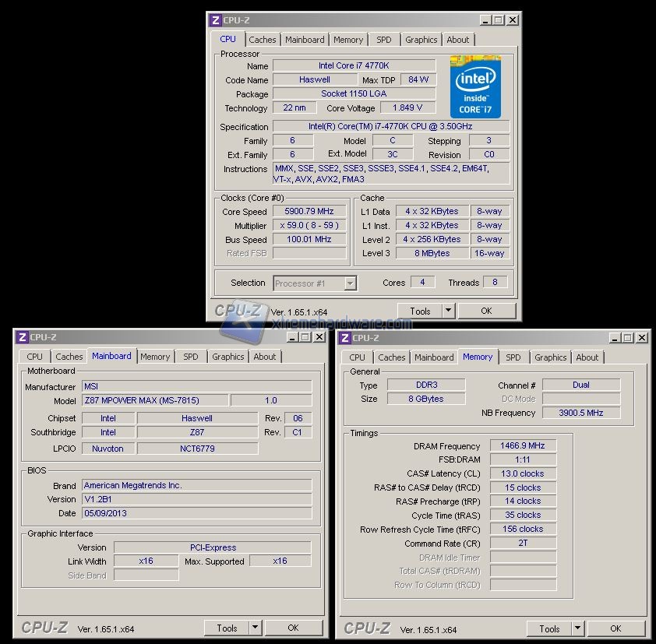The width and height of the screenshot is (656, 644).
Task: Click the Intel Core i7 logo badge
Action: coord(475,86)
